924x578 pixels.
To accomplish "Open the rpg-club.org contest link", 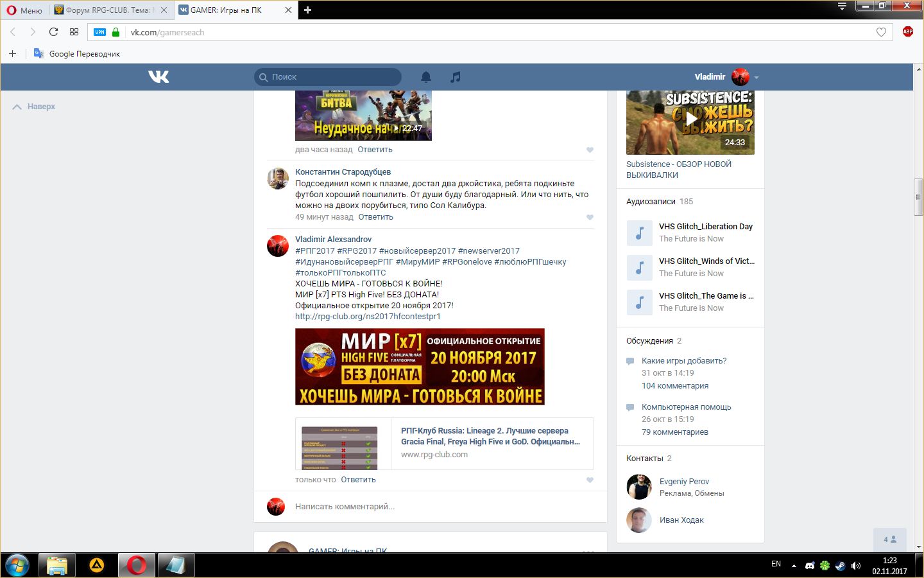I will [x=368, y=317].
